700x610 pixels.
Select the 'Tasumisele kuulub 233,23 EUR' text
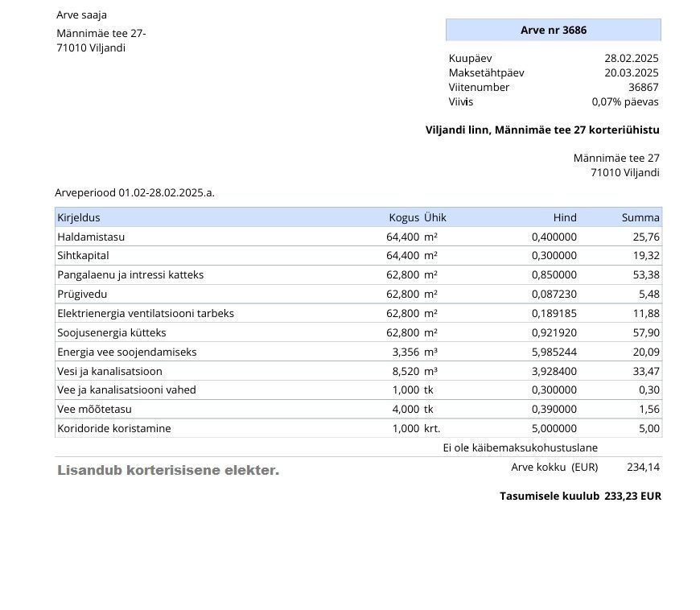[x=580, y=496]
